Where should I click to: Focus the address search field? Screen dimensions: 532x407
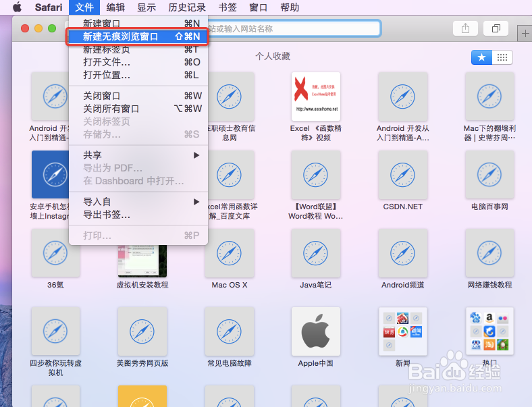tap(294, 28)
